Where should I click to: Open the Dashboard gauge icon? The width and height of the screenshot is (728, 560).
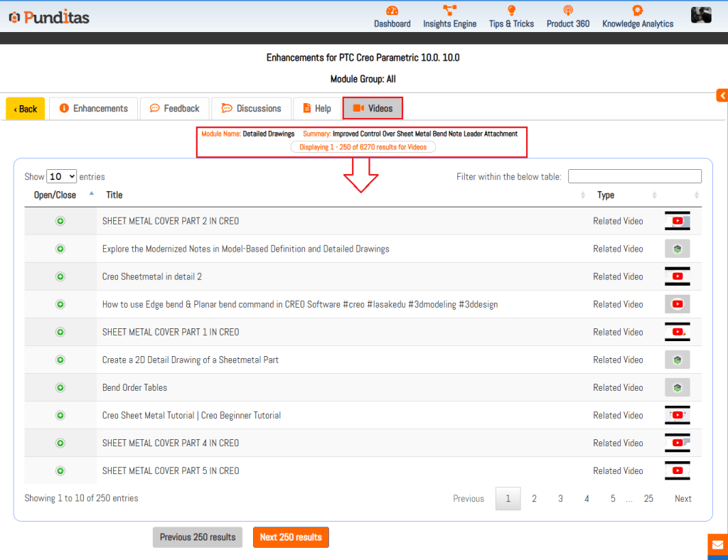click(x=392, y=11)
